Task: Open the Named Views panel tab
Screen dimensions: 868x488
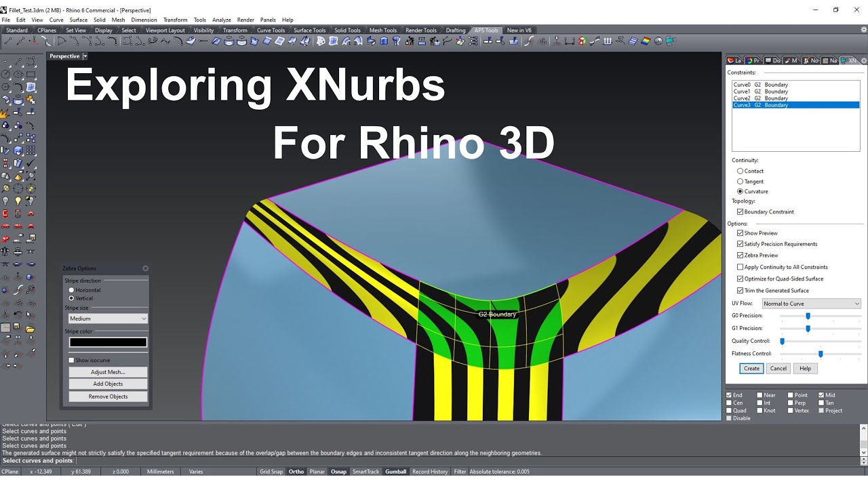Action: tap(830, 60)
